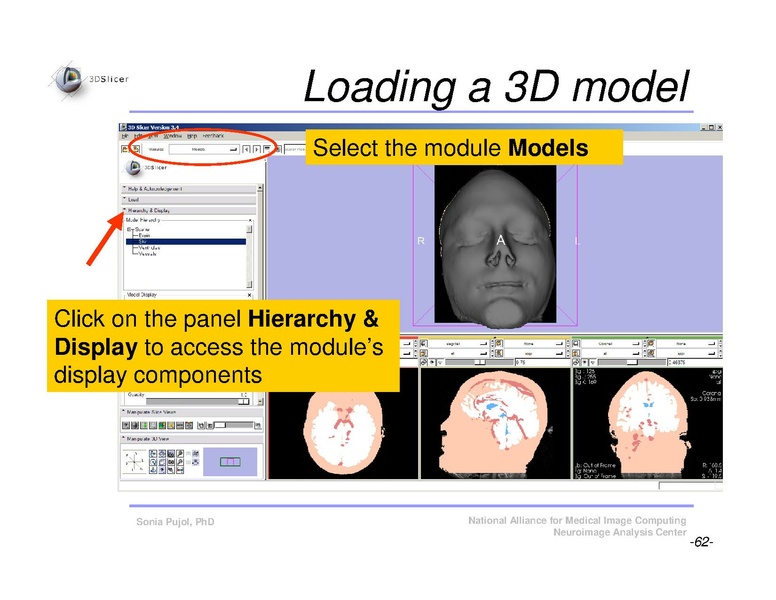Collapse the Manipulate Slice Views panel
The height and width of the screenshot is (600, 776).
pos(191,412)
